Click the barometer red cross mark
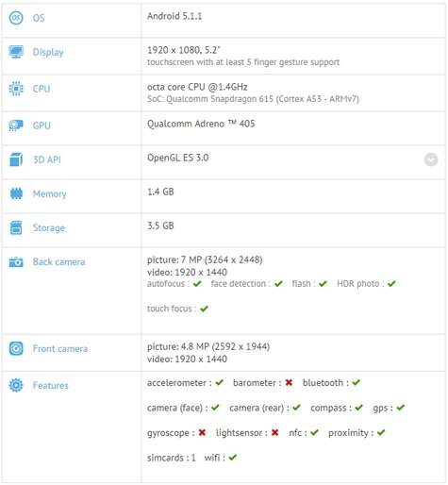Image resolution: width=448 pixels, height=485 pixels. pos(289,382)
